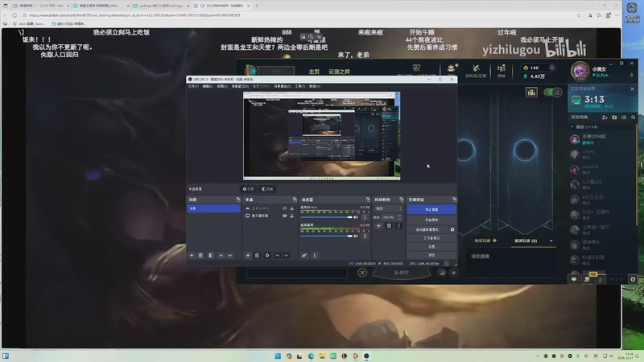
Task: Mute the microphone channel speaker icon
Action: [356, 217]
